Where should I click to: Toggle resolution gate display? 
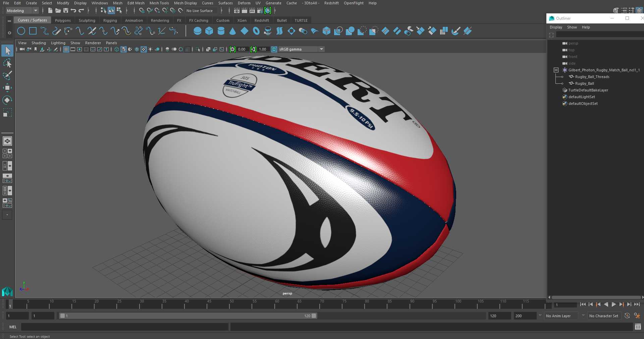click(79, 49)
